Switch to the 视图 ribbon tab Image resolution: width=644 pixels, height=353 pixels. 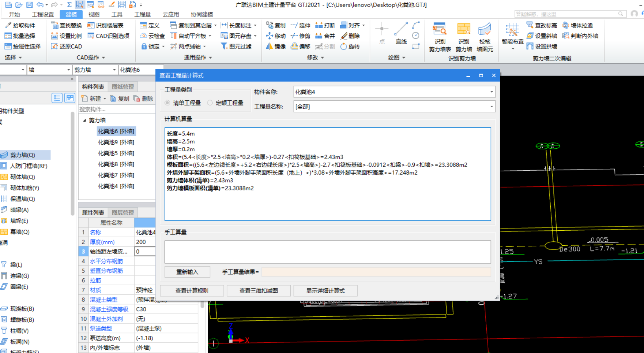coord(94,14)
